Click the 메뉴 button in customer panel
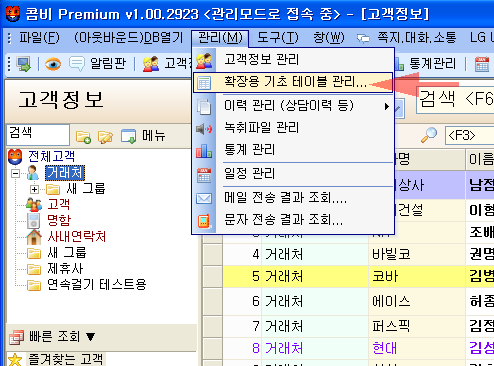This screenshot has height=366, width=494. click(143, 136)
